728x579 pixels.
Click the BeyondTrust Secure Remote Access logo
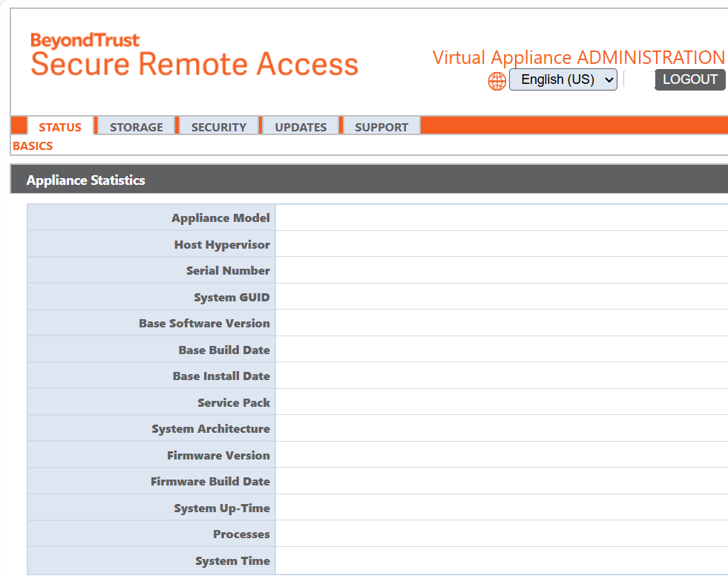194,54
